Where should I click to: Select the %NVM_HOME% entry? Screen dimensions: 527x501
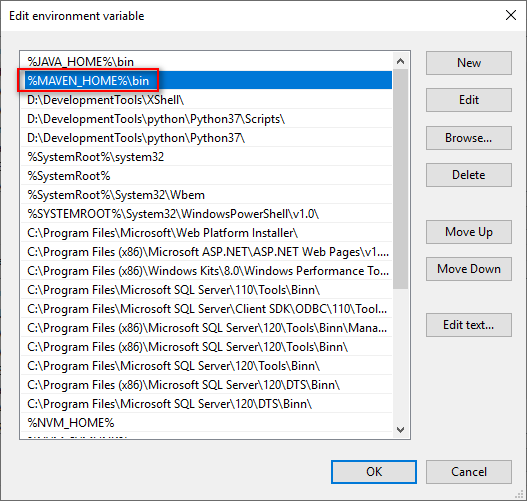pos(206,423)
